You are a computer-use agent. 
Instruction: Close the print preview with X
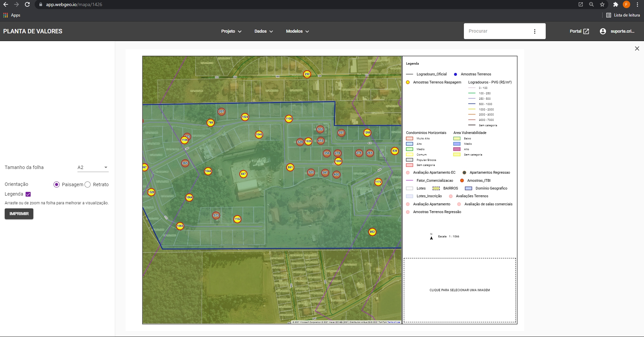coord(637,48)
